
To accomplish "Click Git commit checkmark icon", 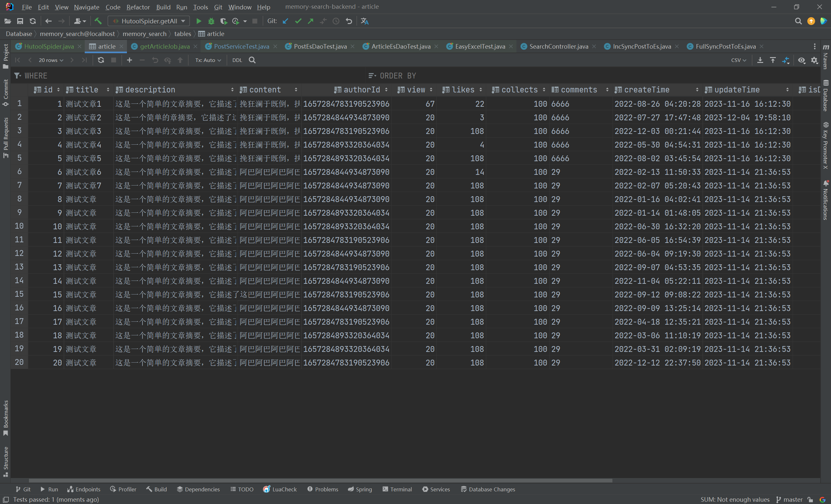I will pos(298,21).
